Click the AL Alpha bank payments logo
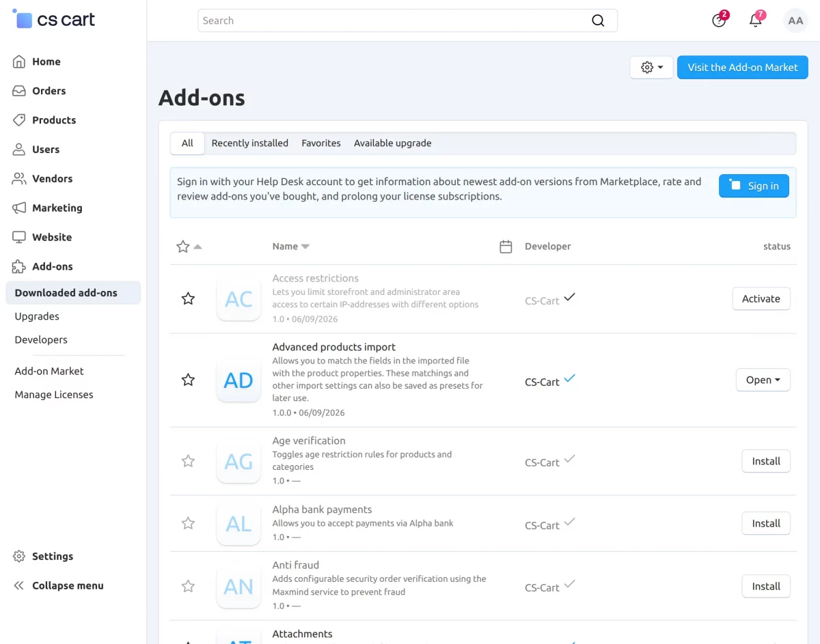Screen dimensions: 820x644 (x=238, y=524)
